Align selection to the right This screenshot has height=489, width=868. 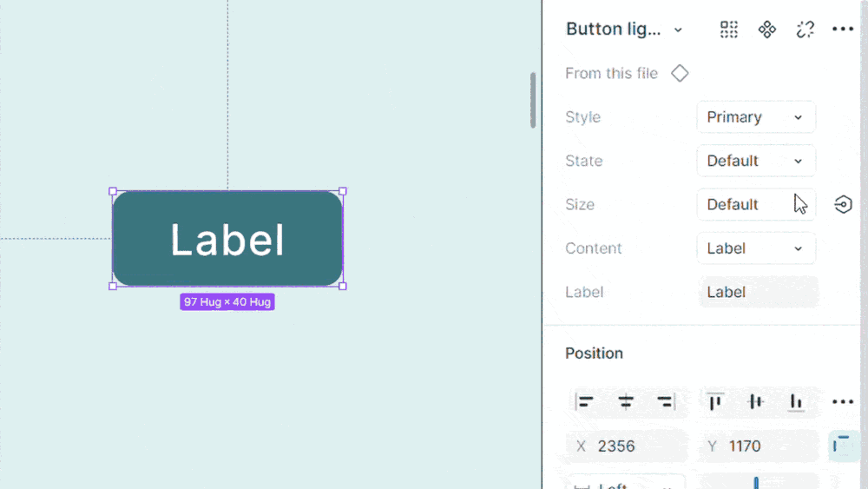pos(666,402)
